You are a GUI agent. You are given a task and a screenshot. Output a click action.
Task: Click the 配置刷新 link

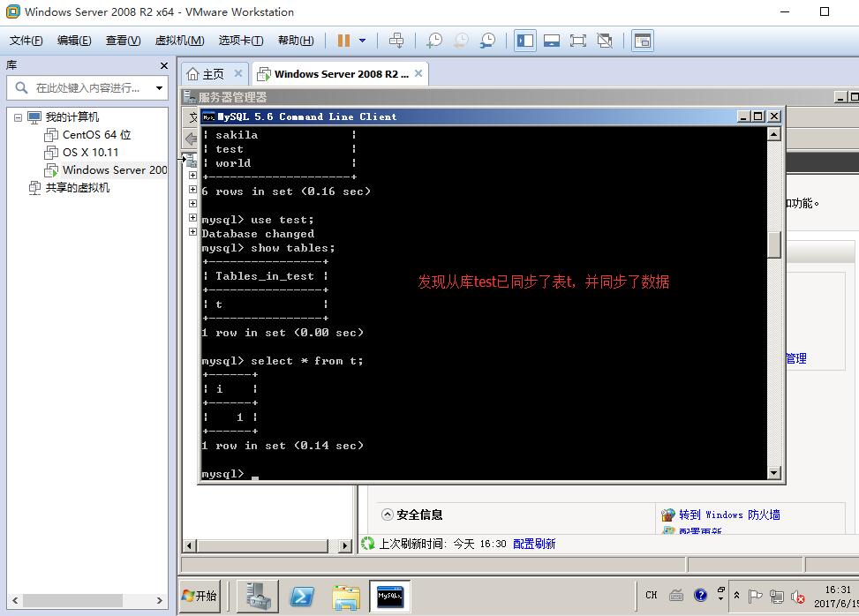point(534,544)
